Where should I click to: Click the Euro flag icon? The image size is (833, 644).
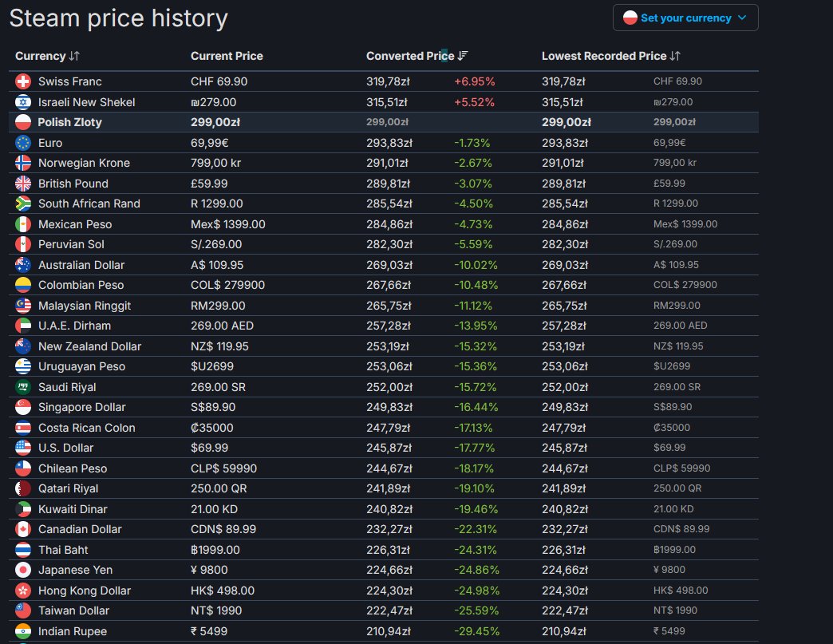[23, 142]
